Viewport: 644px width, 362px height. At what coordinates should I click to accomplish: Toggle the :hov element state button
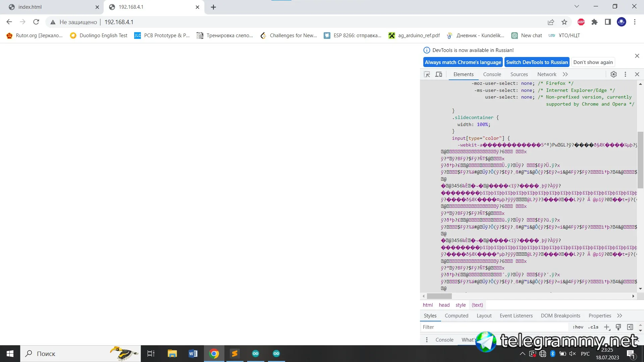click(x=578, y=327)
